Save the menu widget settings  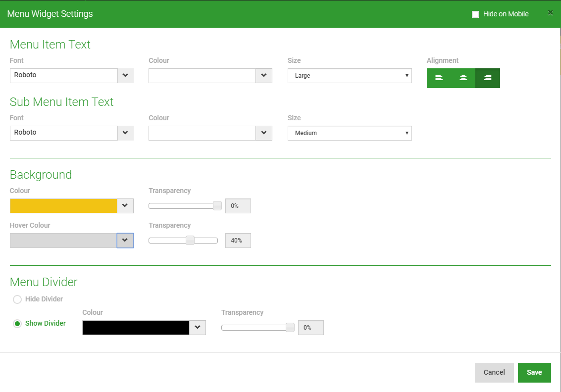click(534, 372)
